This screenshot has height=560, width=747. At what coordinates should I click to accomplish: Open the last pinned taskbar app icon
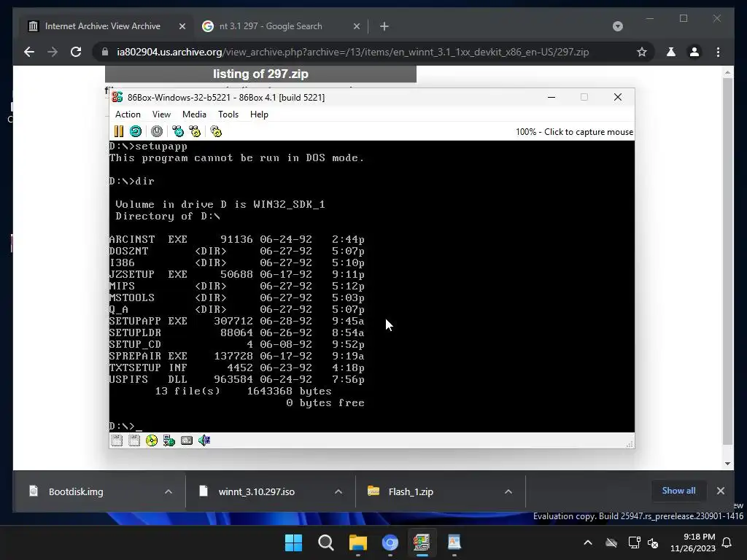pos(454,542)
